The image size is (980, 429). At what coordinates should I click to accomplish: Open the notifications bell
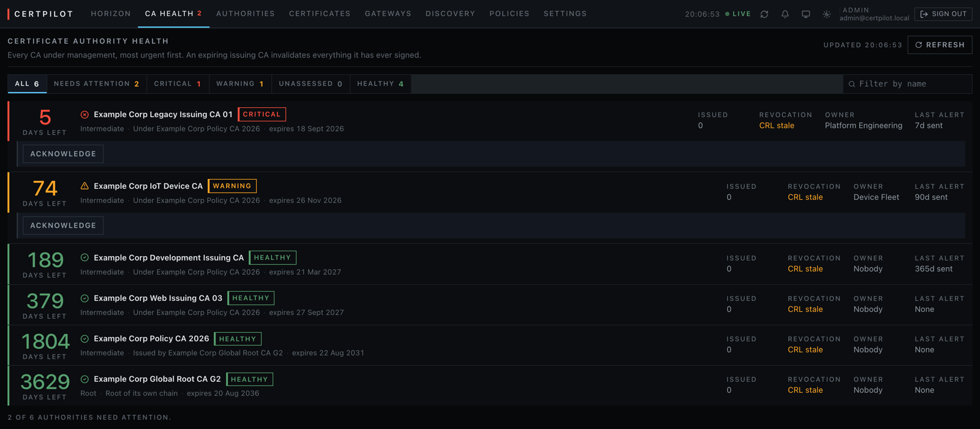click(x=785, y=14)
